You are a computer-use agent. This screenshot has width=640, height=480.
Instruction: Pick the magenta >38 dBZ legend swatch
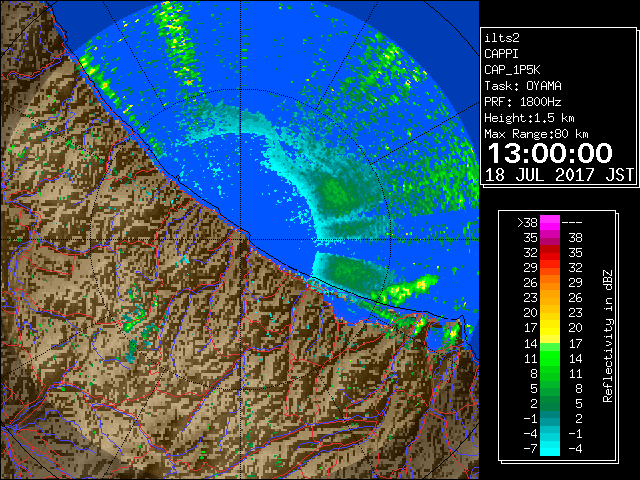tap(550, 223)
